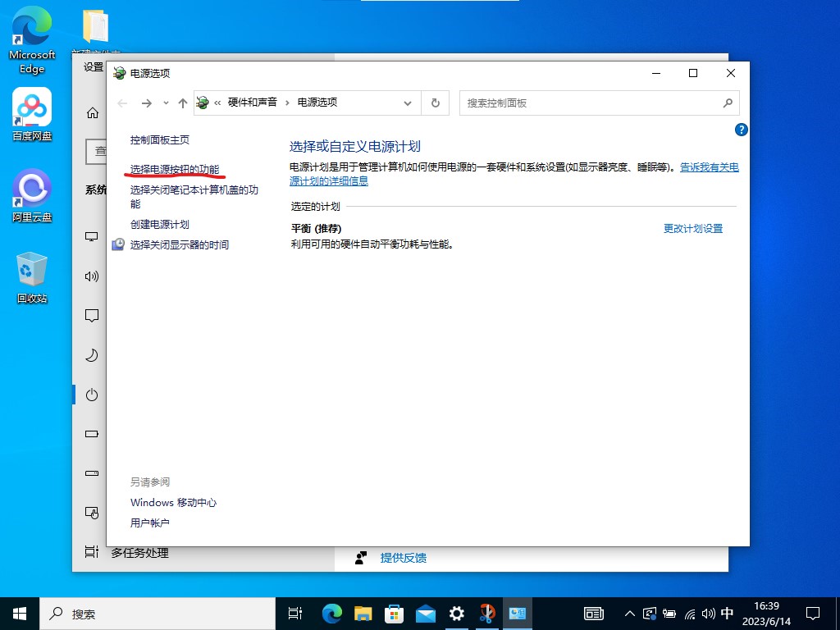Open Storage icon in Settings sidebar

pyautogui.click(x=92, y=473)
